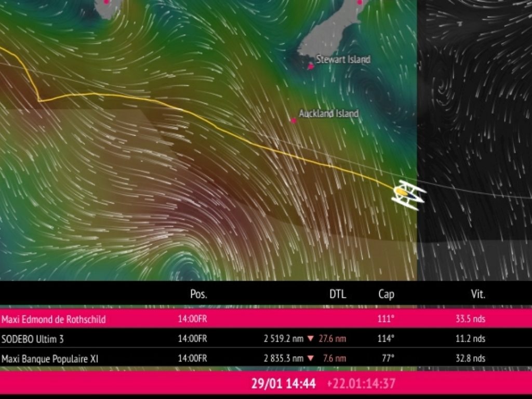The height and width of the screenshot is (399, 532).
Task: Click the 111° heading value
Action: point(386,319)
